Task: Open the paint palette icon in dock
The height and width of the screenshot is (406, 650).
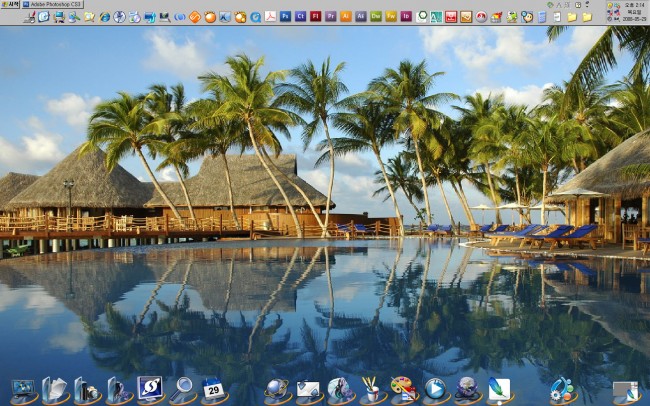Action: tap(402, 389)
